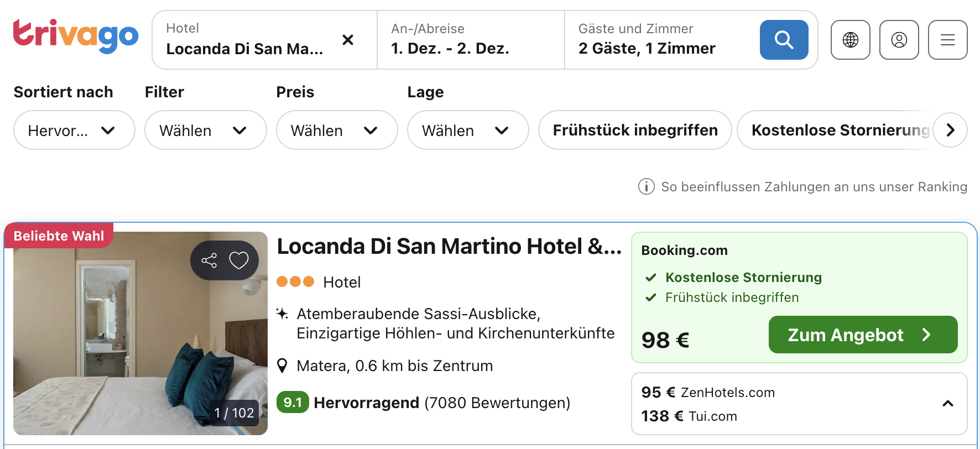
Task: Collapse the other price offers list
Action: [947, 404]
